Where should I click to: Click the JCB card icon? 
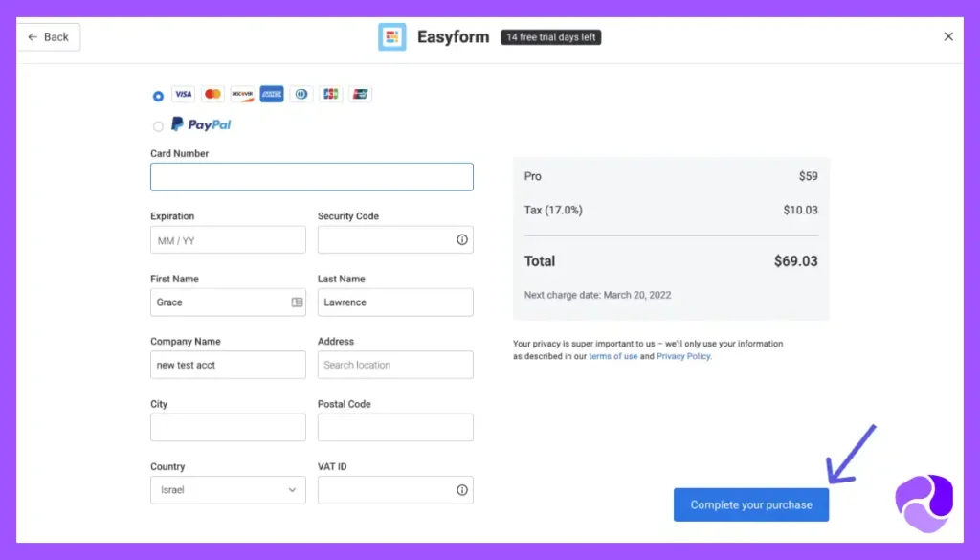pyautogui.click(x=330, y=94)
